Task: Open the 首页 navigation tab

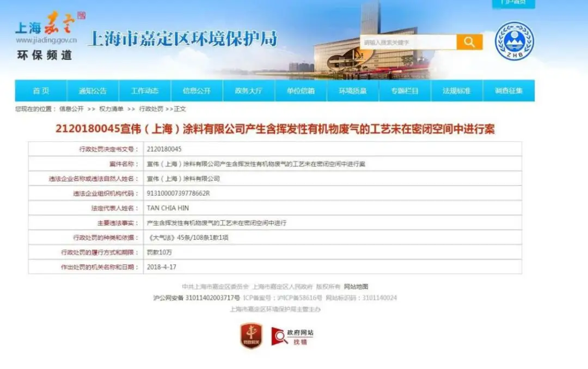Action: 41,91
